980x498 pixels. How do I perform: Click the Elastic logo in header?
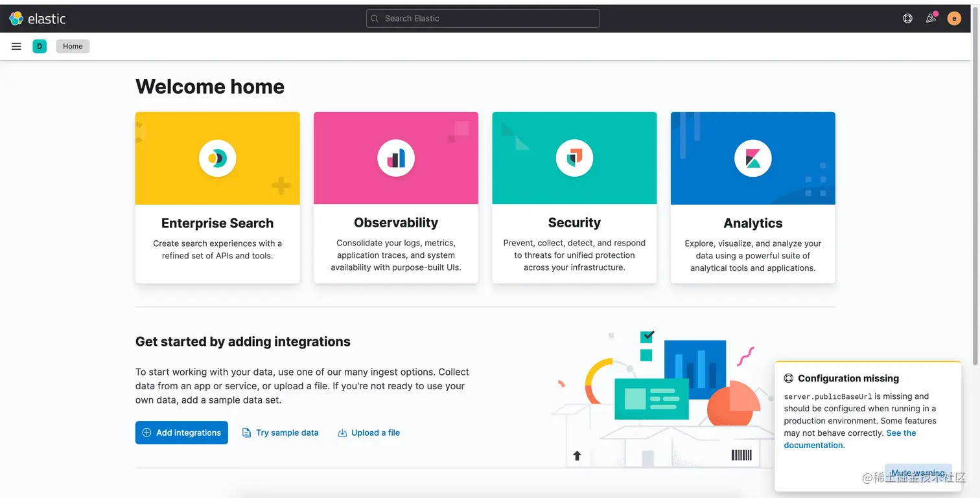click(x=38, y=19)
